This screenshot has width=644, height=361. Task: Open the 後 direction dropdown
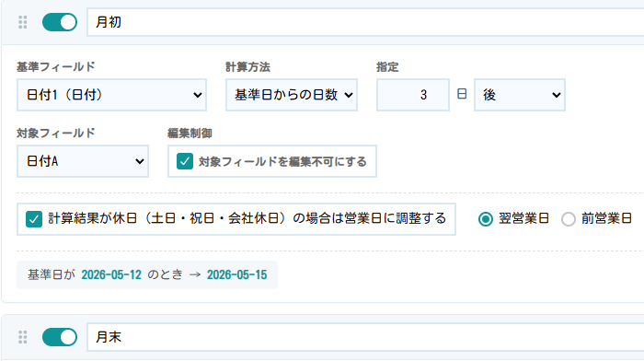[x=520, y=95]
